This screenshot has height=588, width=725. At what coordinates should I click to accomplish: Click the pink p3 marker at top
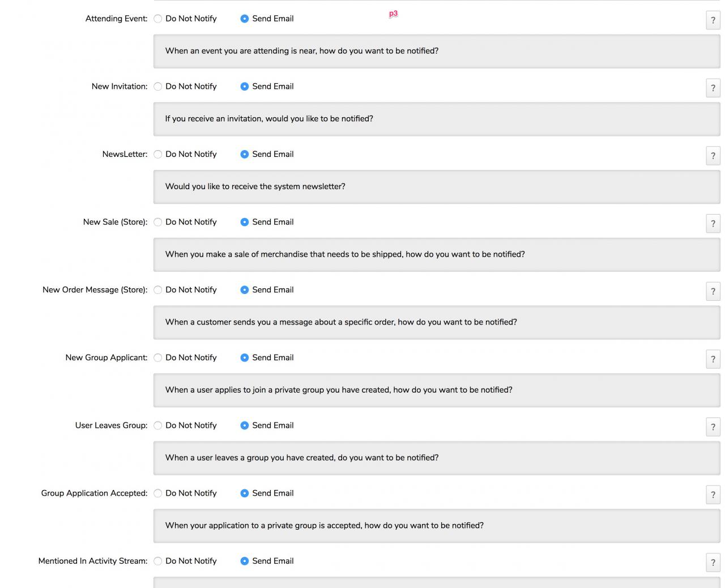tap(393, 14)
